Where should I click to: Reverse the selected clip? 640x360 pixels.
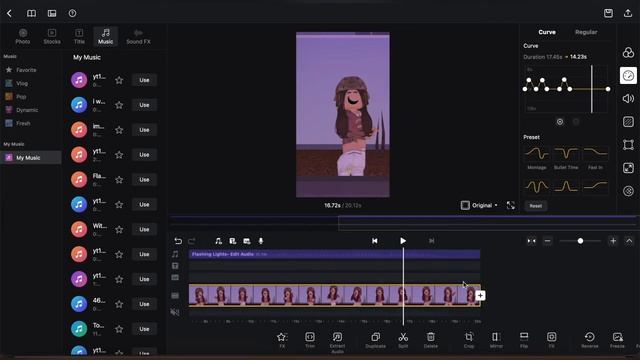[x=590, y=340]
